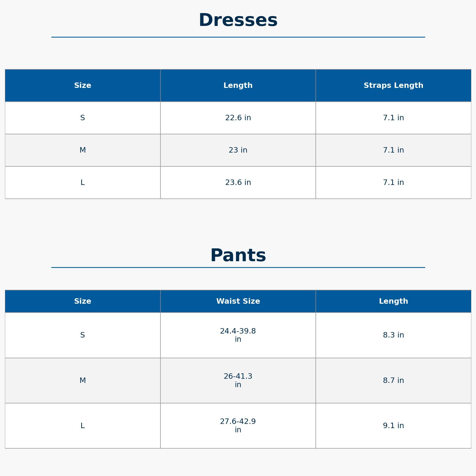Viewport: 476px width, 476px height.
Task: Click the Size header in Dresses table
Action: [x=83, y=85]
